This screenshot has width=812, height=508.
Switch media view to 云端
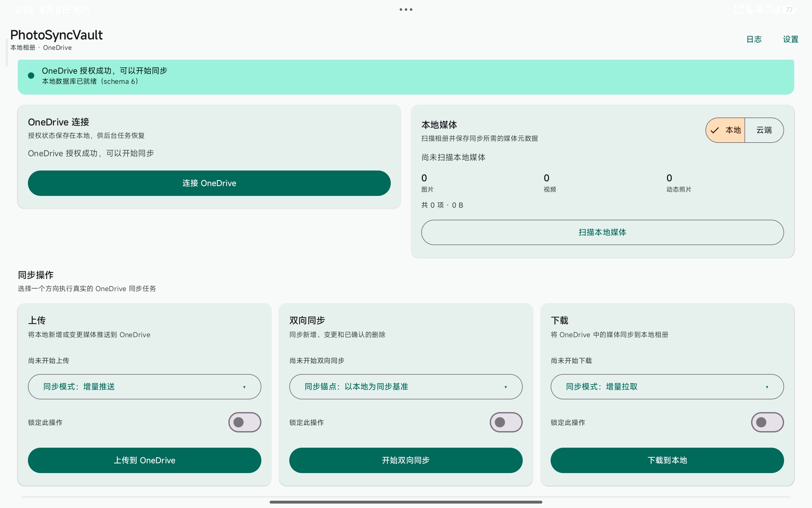tap(764, 130)
